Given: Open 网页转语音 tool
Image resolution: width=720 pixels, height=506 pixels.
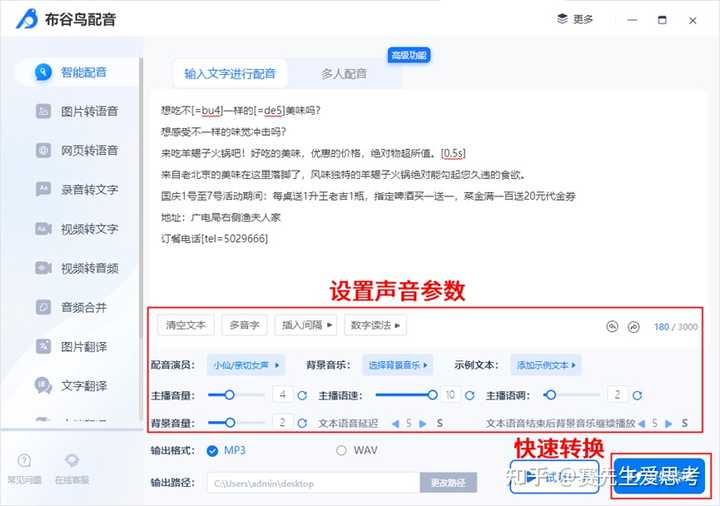Looking at the screenshot, I should 77,150.
